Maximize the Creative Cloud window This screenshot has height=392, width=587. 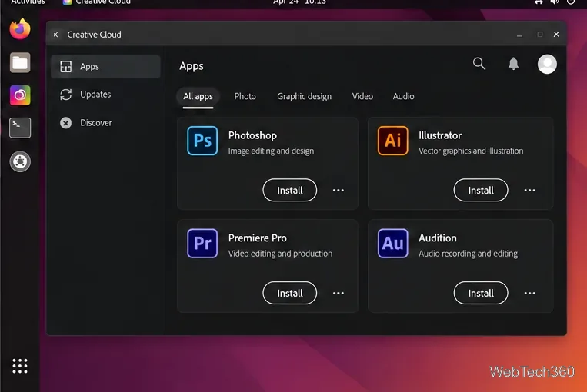539,35
